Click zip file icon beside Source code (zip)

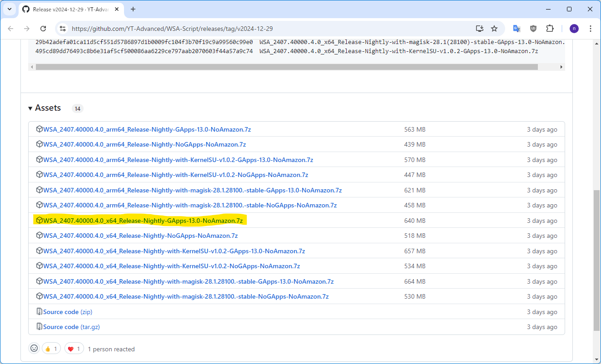(x=40, y=312)
